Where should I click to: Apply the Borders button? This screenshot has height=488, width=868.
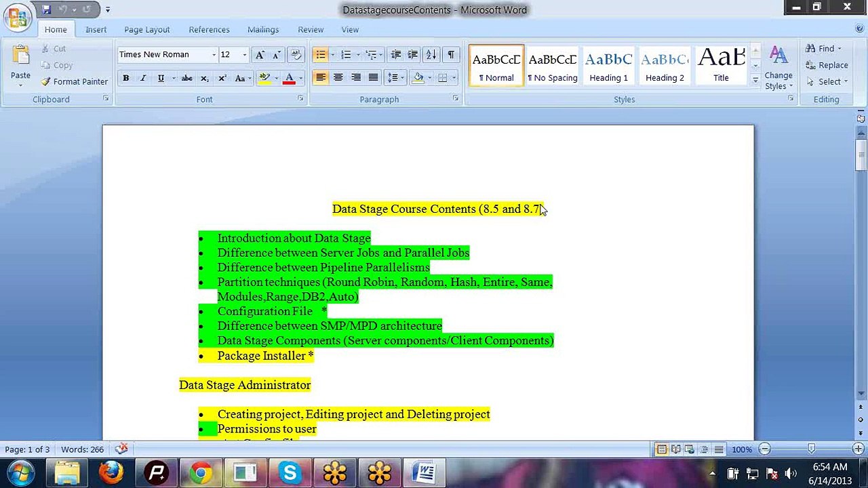442,78
